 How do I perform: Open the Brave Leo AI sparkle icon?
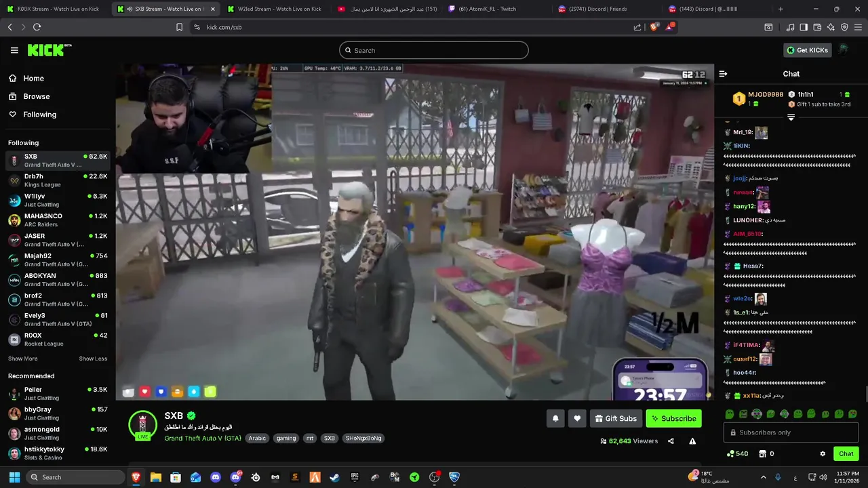click(831, 27)
